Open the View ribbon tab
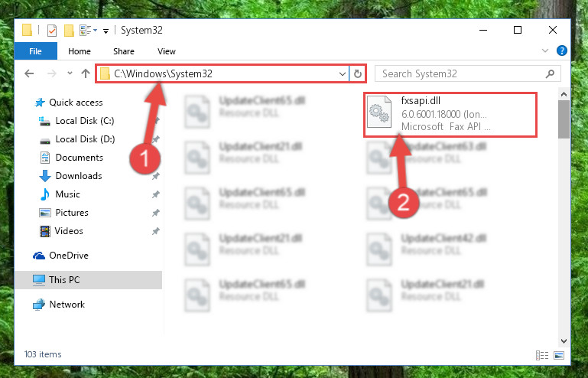 (167, 51)
